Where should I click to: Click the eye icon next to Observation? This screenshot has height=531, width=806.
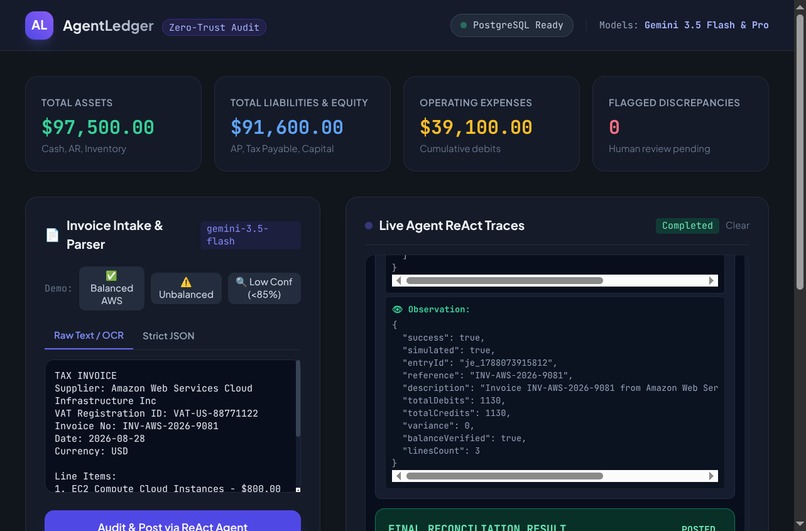click(397, 309)
